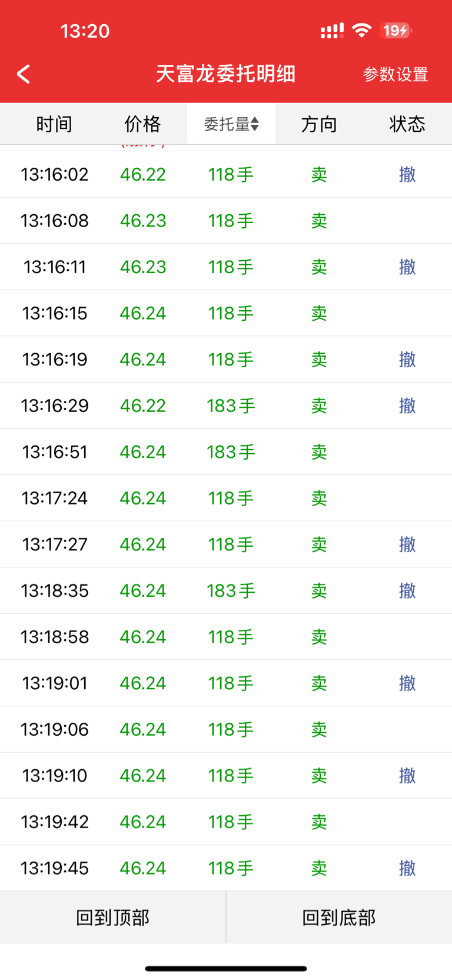Tap the cellular signal icon
Viewport: 452px width, 980px height.
[x=332, y=31]
